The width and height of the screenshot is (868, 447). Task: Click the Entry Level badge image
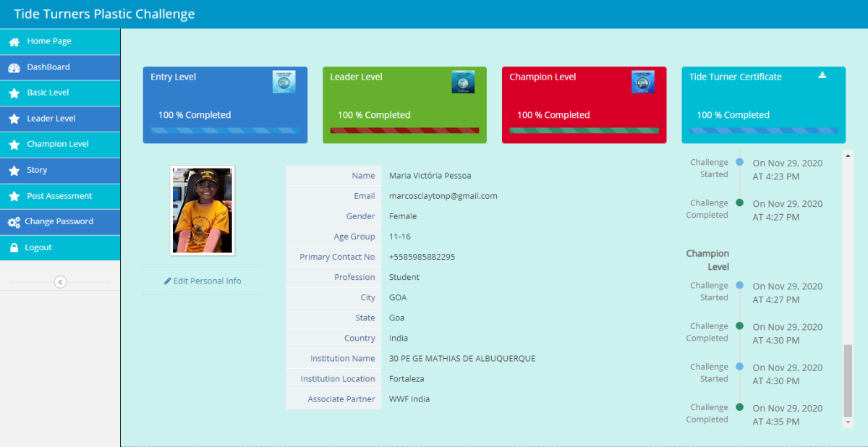click(x=284, y=82)
